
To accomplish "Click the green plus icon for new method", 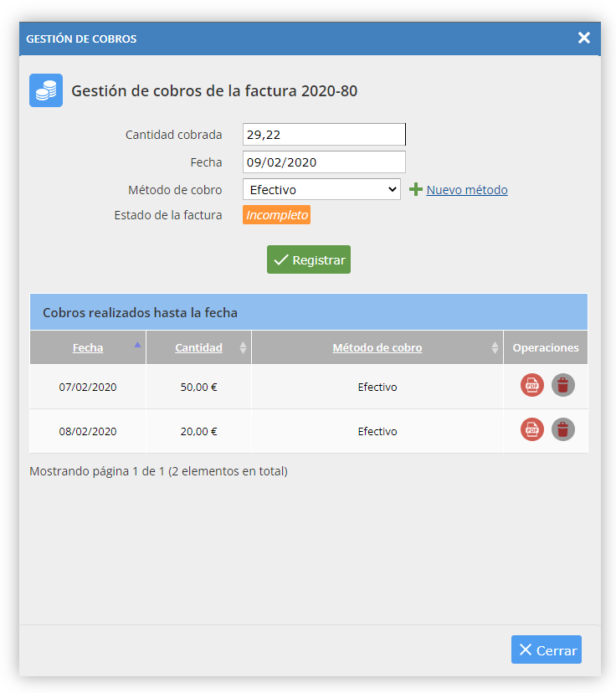I will pos(415,190).
